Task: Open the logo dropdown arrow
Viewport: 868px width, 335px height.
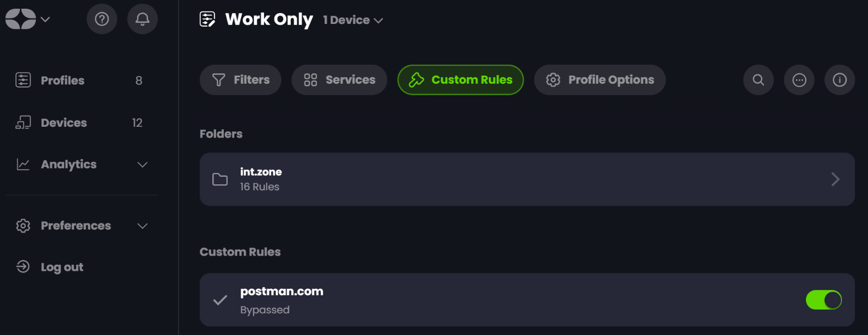Action: point(46,20)
